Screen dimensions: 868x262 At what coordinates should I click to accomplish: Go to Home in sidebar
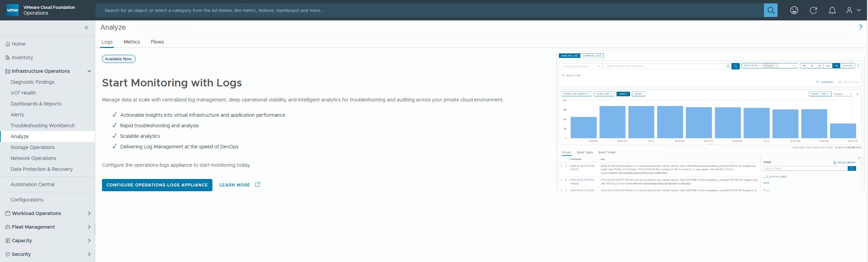click(x=18, y=44)
